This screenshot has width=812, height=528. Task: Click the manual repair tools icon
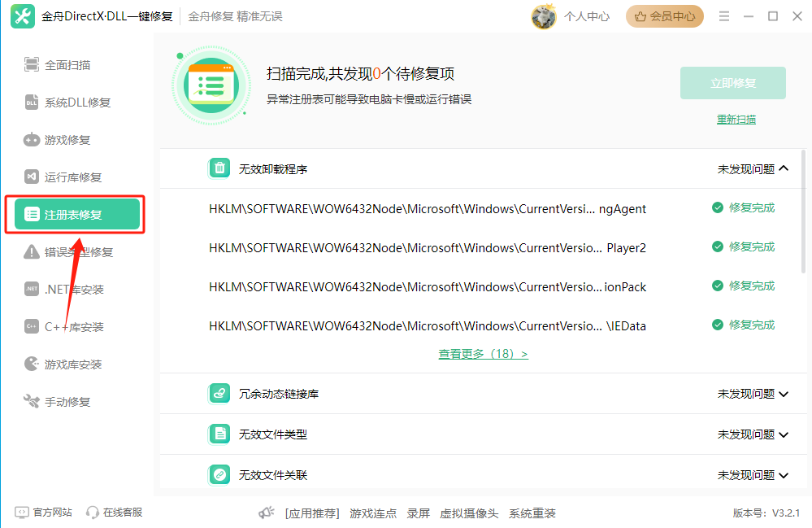(32, 401)
